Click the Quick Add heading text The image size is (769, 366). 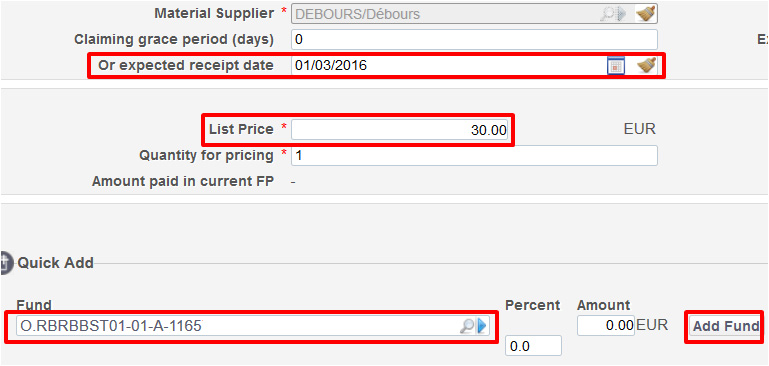(55, 263)
